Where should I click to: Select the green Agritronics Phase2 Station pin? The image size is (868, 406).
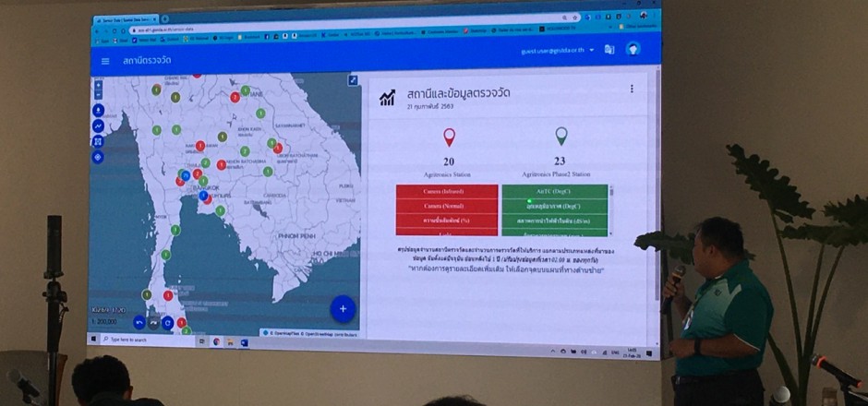point(561,137)
